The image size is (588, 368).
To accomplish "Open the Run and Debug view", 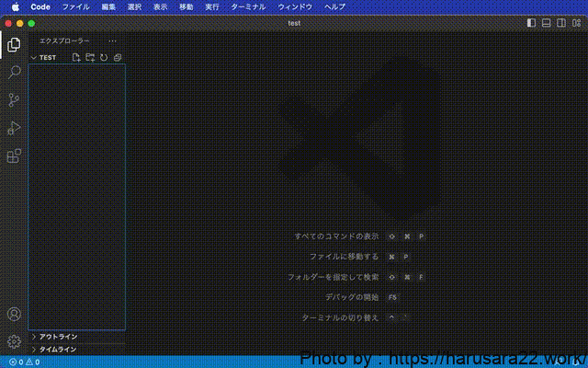I will 14,128.
